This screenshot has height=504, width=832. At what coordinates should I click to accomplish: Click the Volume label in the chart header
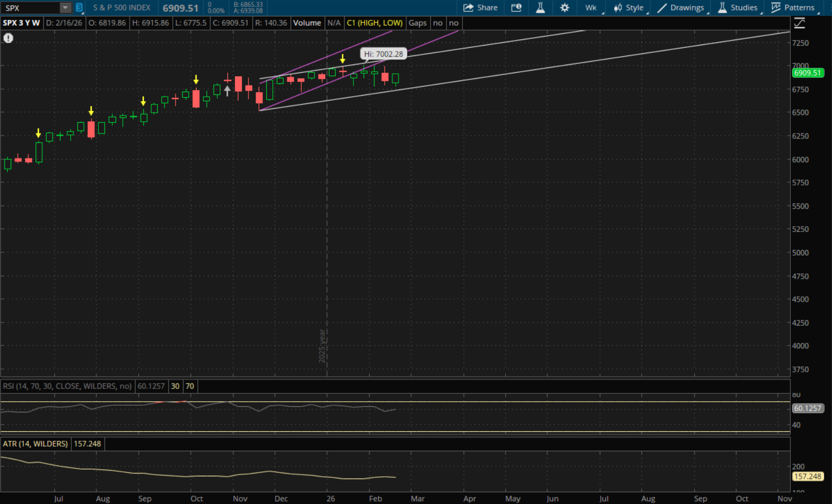307,23
